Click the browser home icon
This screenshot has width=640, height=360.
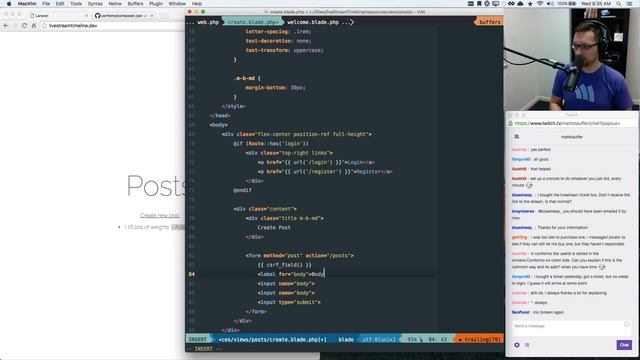34,25
